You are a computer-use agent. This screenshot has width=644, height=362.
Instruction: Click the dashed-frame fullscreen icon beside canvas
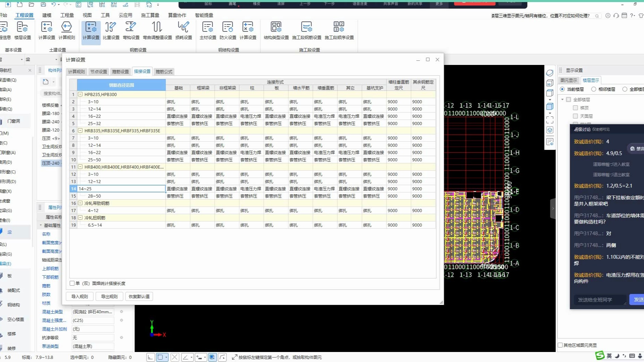550,120
